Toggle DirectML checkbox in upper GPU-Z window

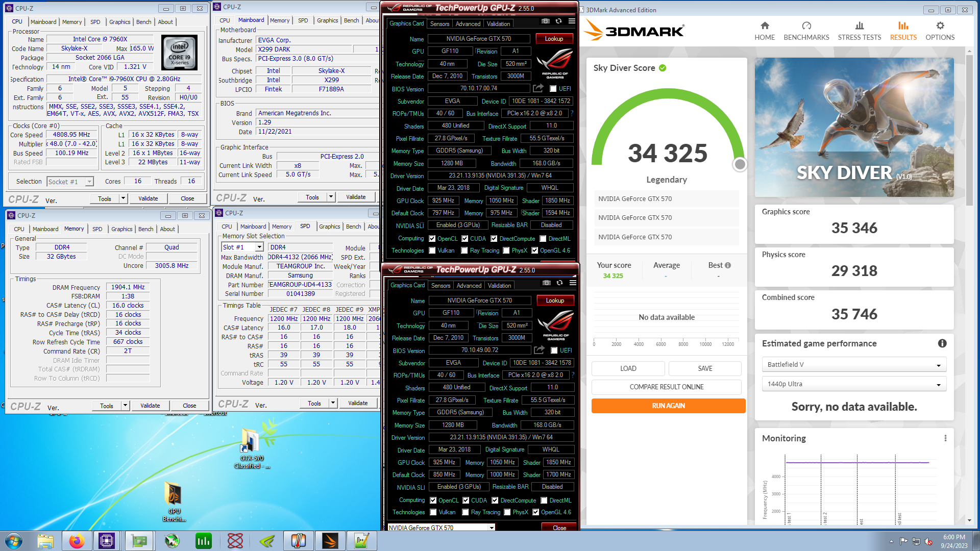point(543,238)
